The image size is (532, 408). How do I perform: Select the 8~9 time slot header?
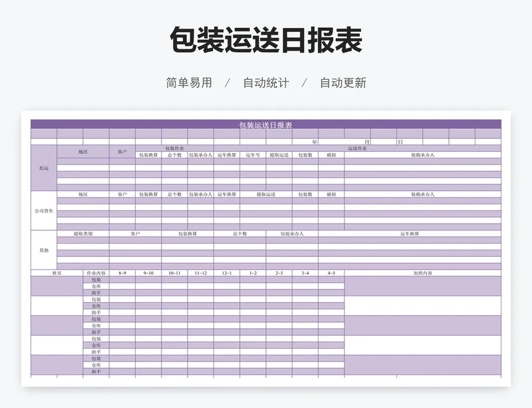122,273
